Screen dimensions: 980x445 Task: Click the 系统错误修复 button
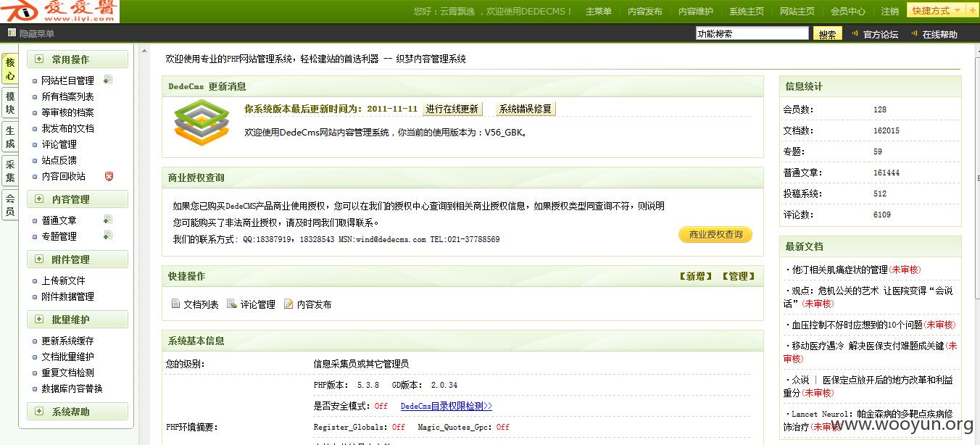(x=526, y=109)
